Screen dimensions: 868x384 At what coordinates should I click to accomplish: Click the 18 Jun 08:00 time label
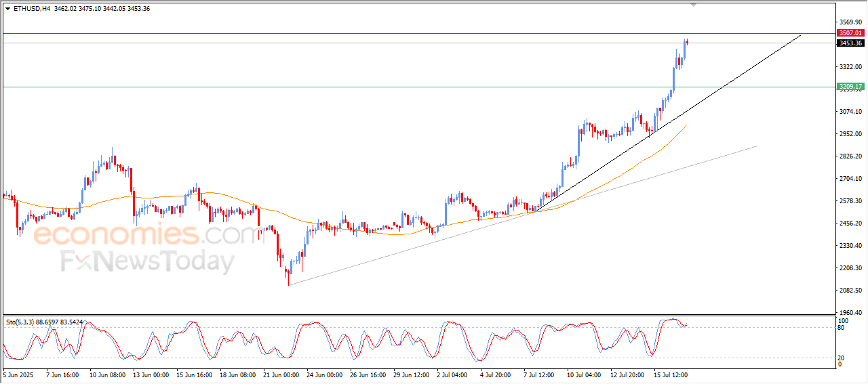[x=237, y=374]
